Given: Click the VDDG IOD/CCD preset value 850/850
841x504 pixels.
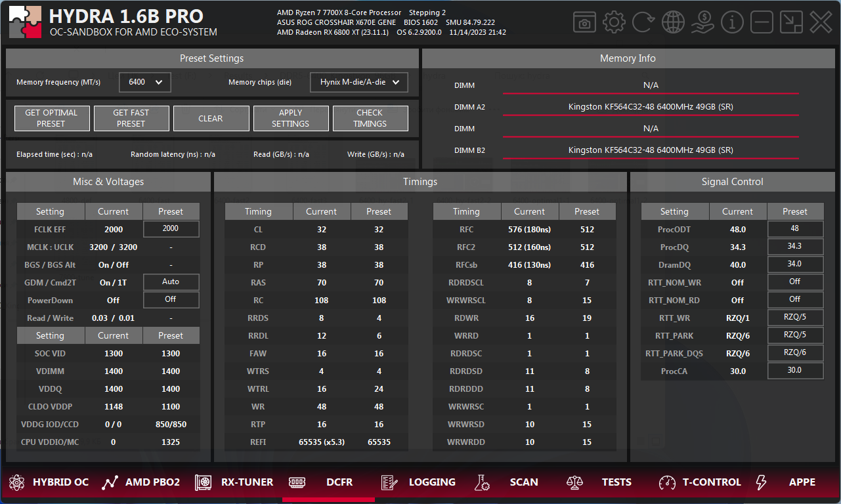Looking at the screenshot, I should (171, 425).
